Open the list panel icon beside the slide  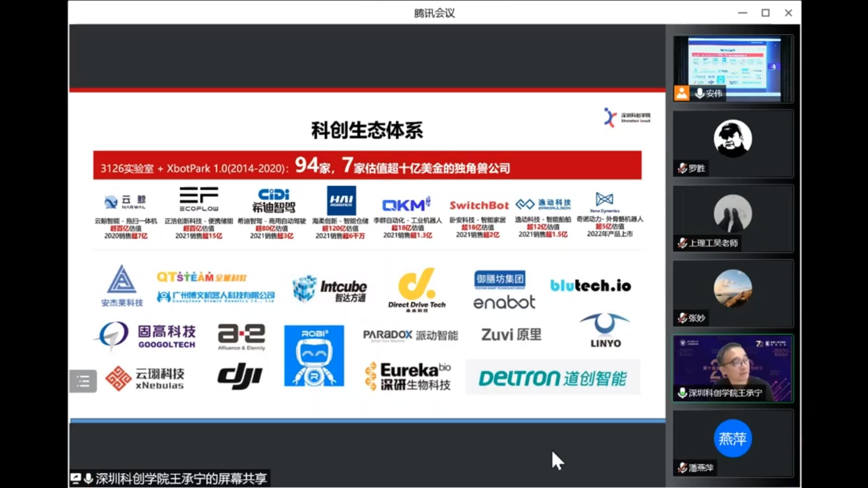(x=83, y=381)
